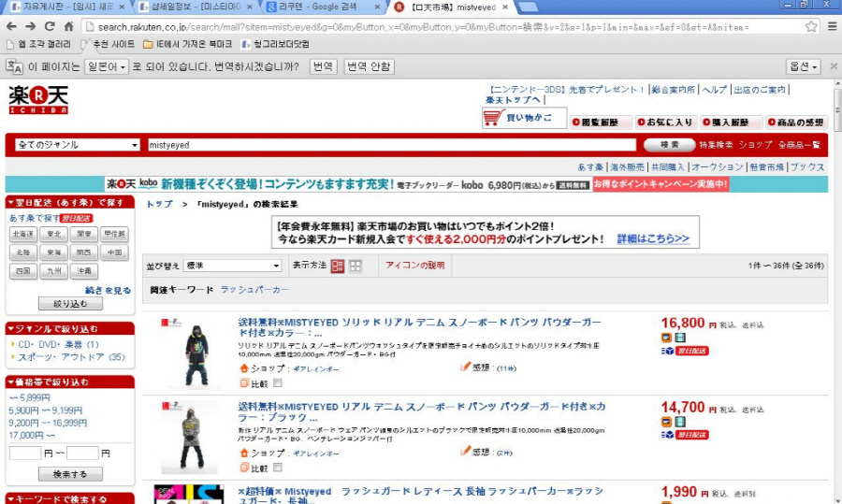Toggle 九州 region filter
Image resolution: width=842 pixels, height=504 pixels.
[x=53, y=271]
